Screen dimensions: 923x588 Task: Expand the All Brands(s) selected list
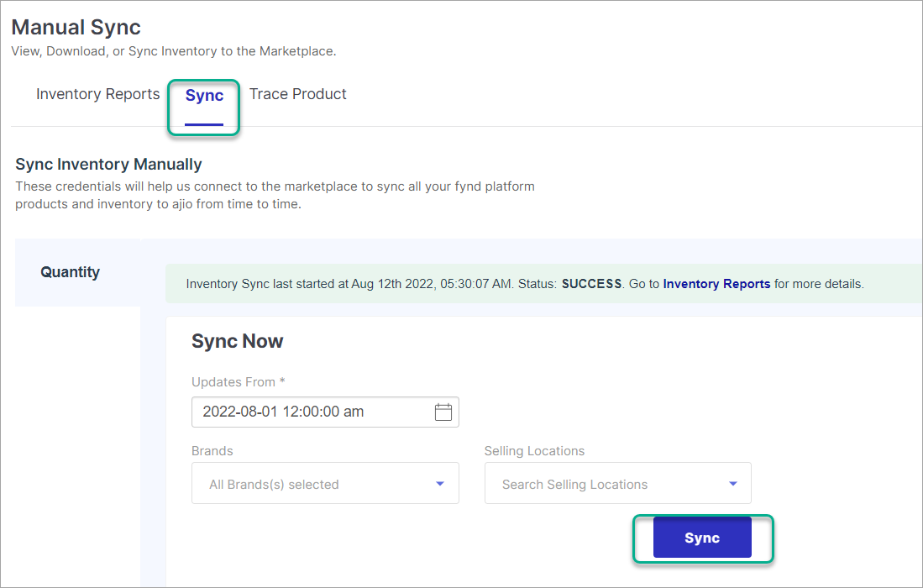point(325,483)
